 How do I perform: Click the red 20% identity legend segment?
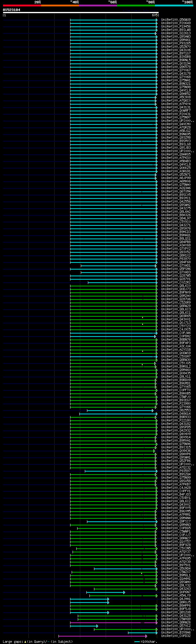[x=22, y=6]
